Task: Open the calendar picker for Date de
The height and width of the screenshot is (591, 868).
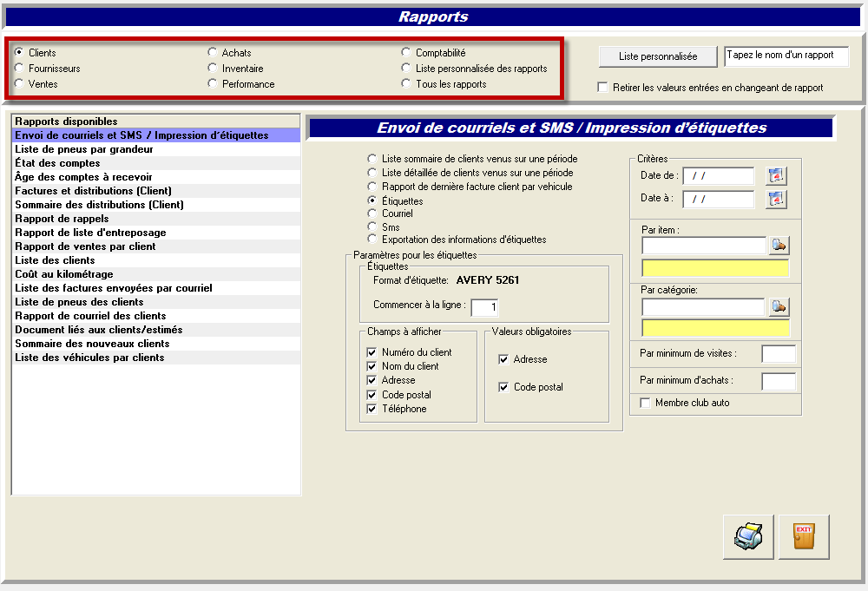Action: tap(776, 176)
